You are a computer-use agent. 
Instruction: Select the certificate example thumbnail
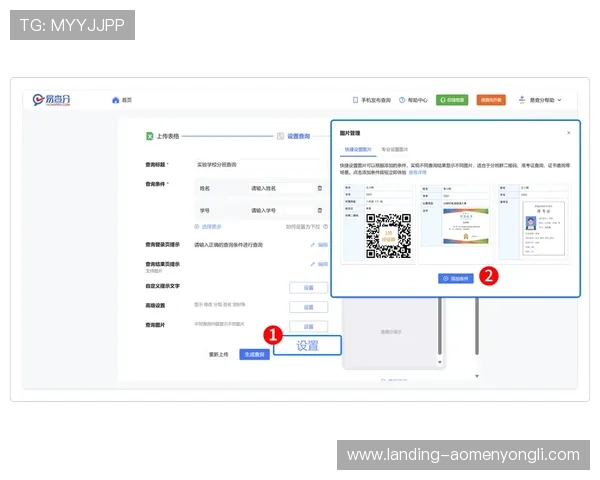point(455,223)
